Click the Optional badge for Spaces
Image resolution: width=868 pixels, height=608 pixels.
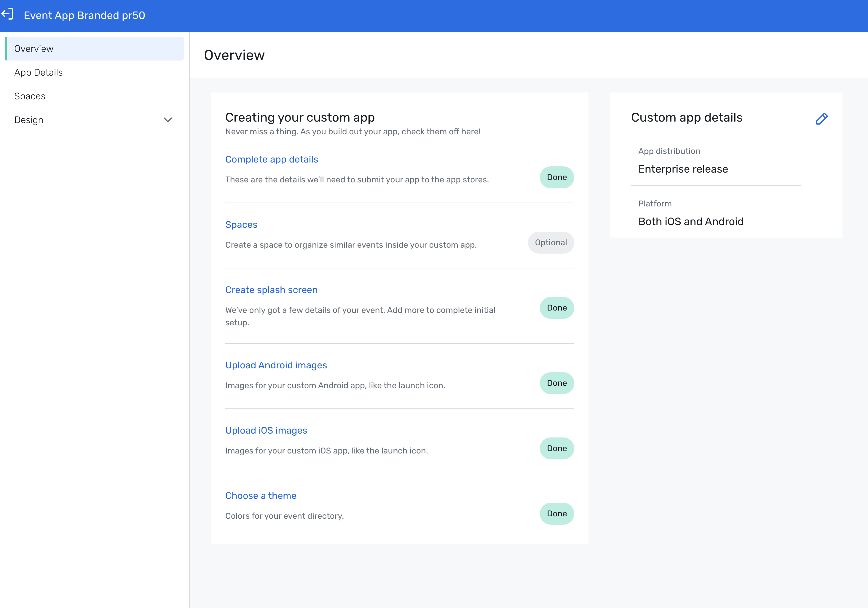[551, 242]
